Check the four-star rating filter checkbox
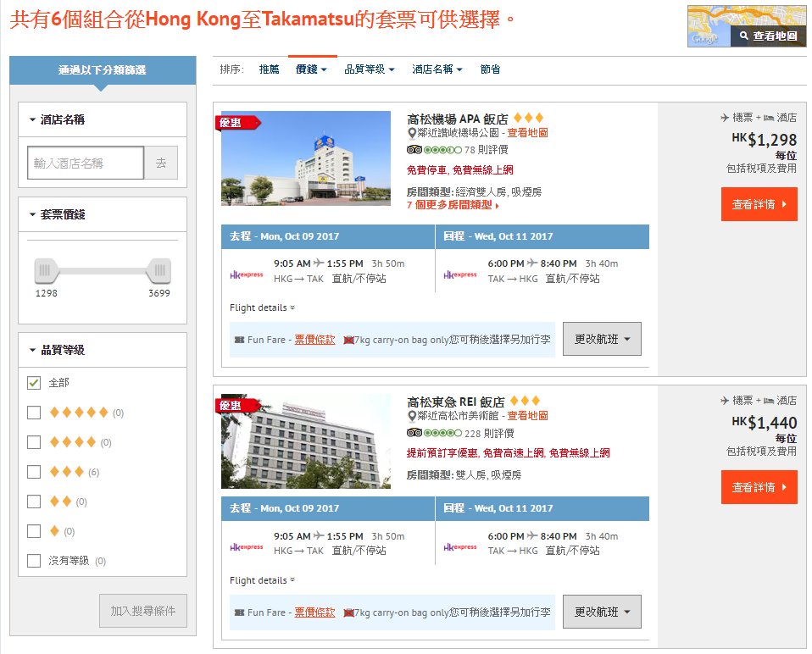 pyautogui.click(x=34, y=442)
